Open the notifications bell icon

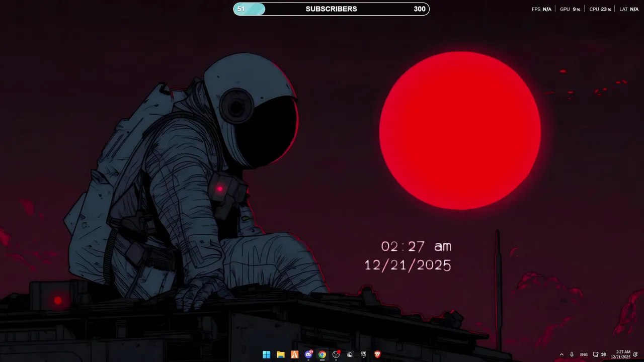point(636,354)
